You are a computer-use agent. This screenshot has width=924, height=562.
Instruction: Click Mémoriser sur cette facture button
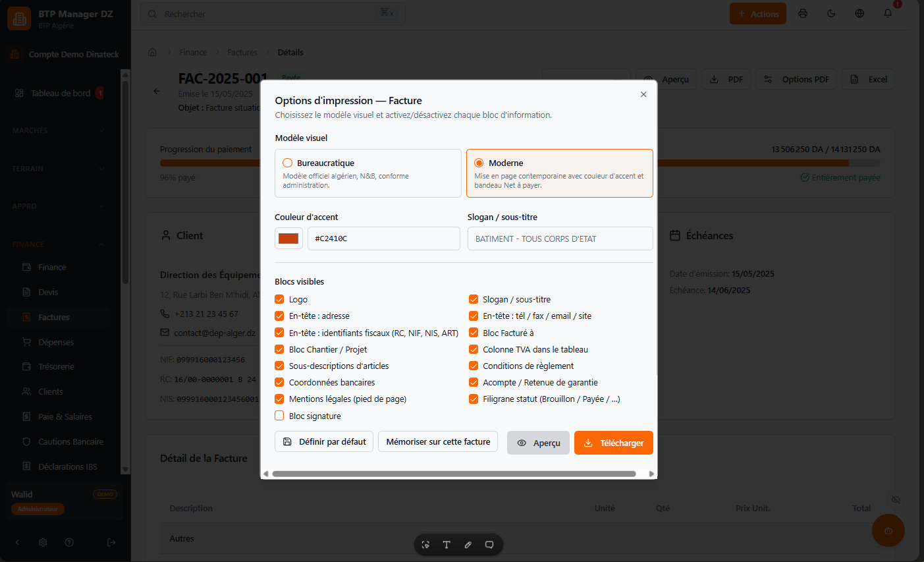[x=438, y=441]
